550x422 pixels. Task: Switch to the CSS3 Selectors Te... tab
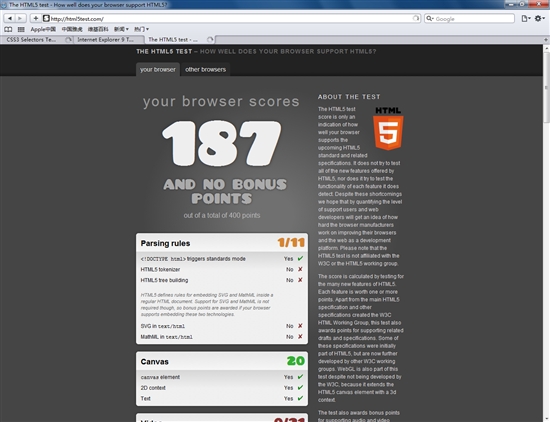click(36, 40)
